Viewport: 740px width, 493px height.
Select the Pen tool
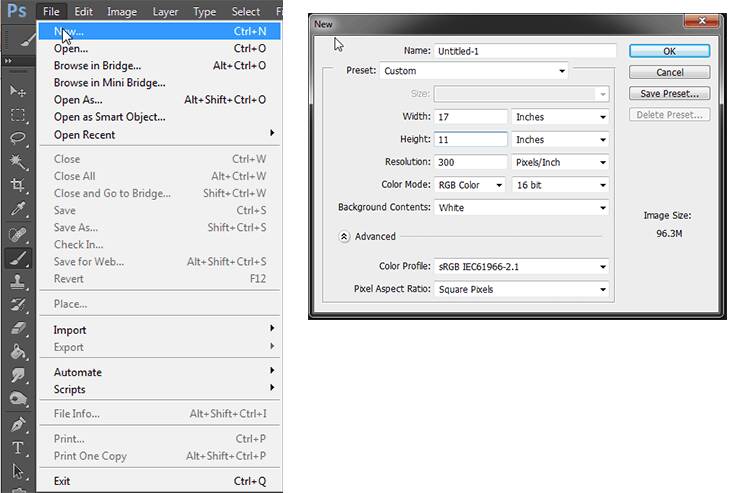click(17, 425)
